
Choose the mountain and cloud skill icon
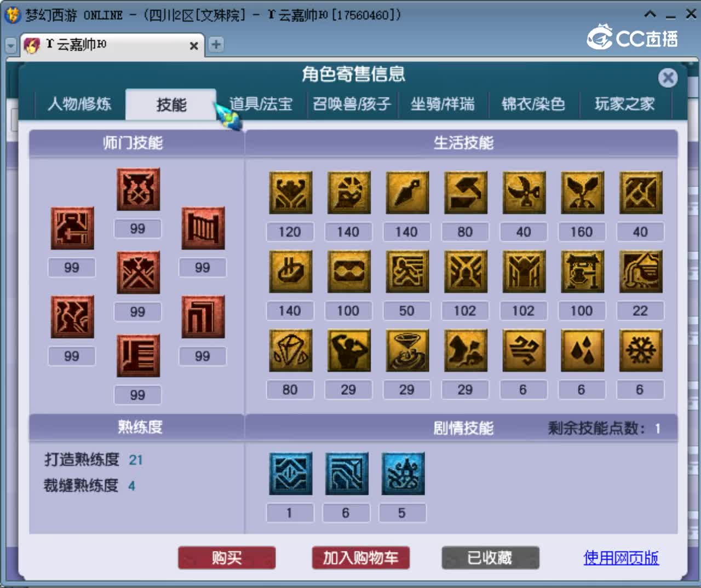tap(466, 350)
